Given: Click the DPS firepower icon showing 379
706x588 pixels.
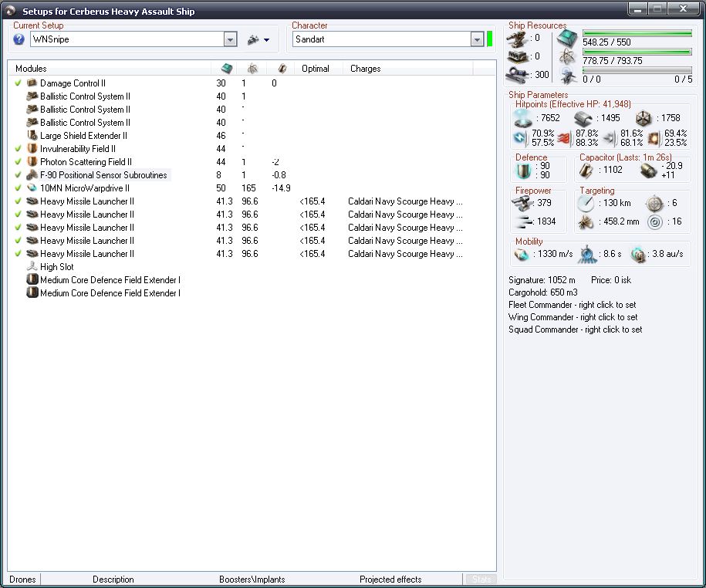Looking at the screenshot, I should point(522,204).
